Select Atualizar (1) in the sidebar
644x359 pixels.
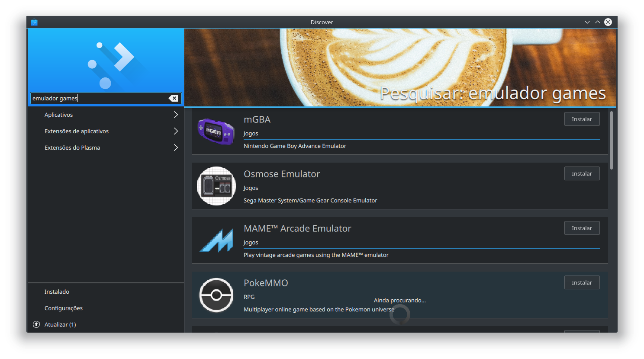60,324
